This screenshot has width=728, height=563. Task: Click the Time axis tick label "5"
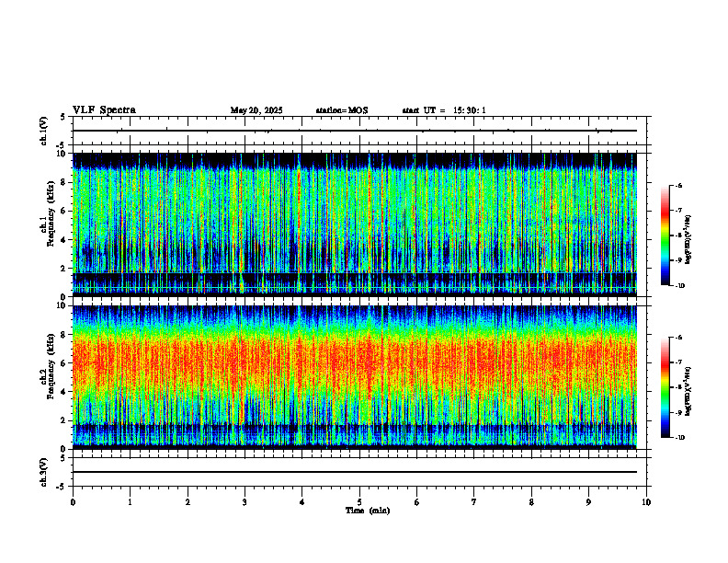pyautogui.click(x=359, y=502)
